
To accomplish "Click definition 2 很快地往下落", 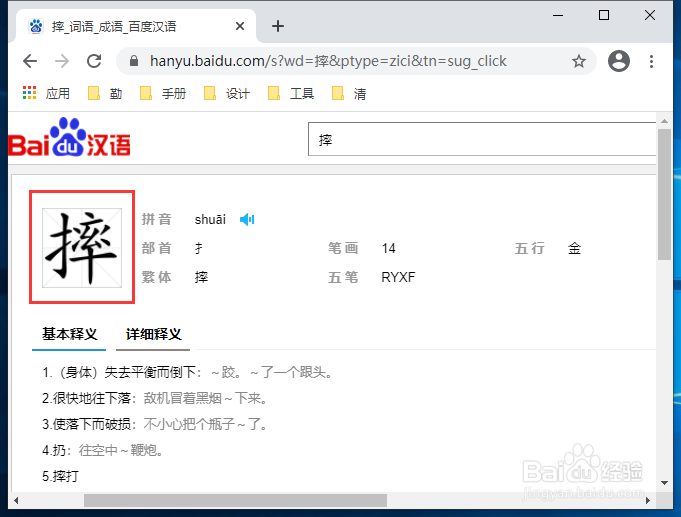I will [155, 398].
